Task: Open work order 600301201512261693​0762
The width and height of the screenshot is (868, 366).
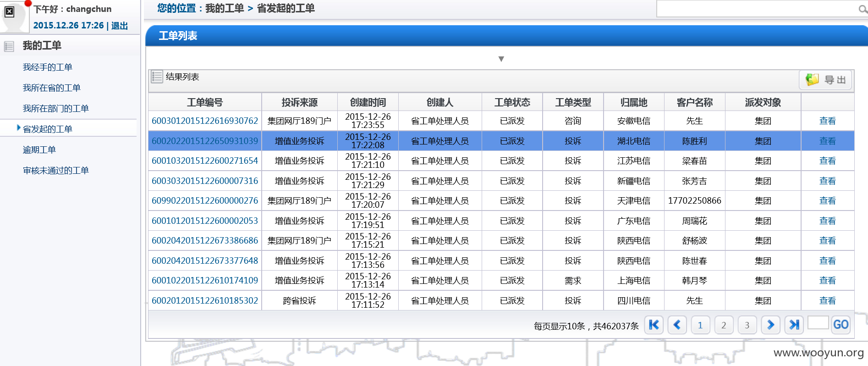Action: [205, 121]
